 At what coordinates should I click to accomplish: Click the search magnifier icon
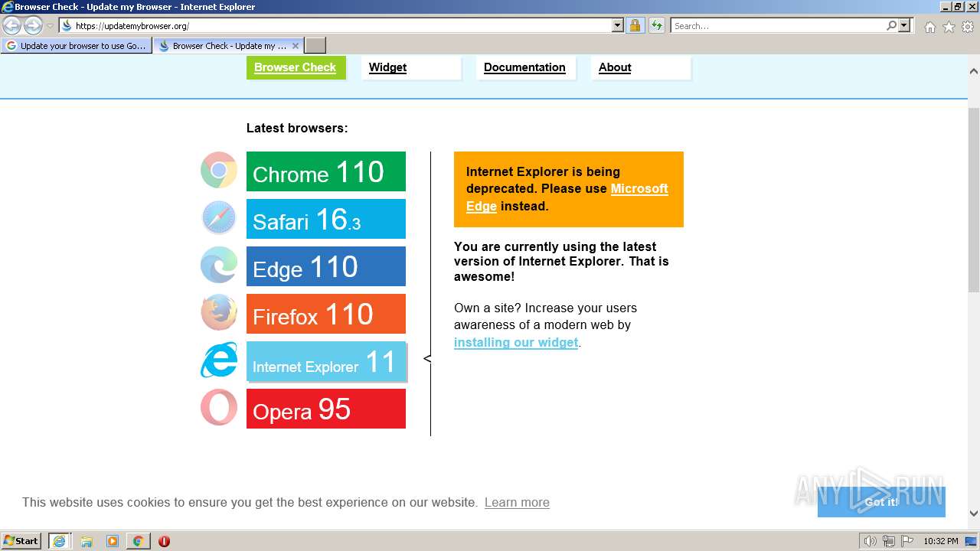pyautogui.click(x=891, y=25)
